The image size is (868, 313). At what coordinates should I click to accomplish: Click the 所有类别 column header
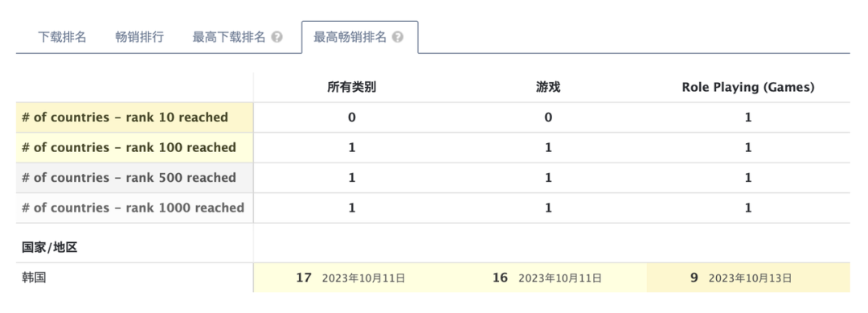351,87
